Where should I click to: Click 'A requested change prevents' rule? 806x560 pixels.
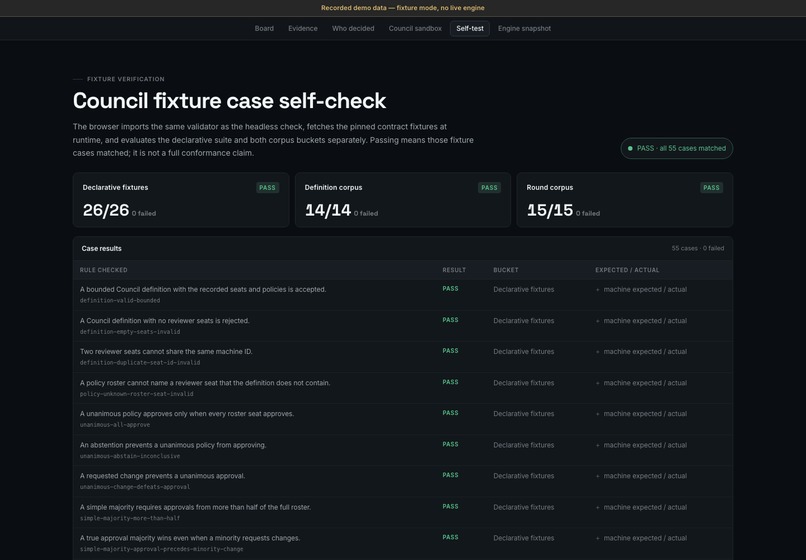coord(162,476)
